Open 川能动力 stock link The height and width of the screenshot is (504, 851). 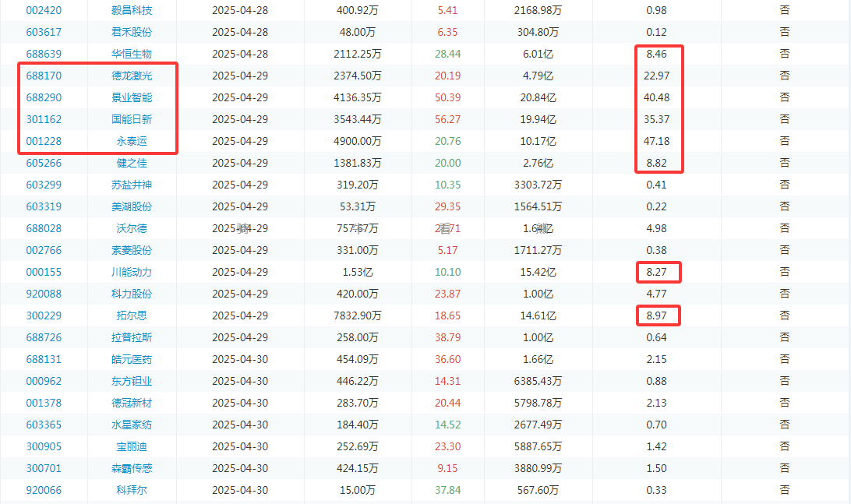pos(132,272)
